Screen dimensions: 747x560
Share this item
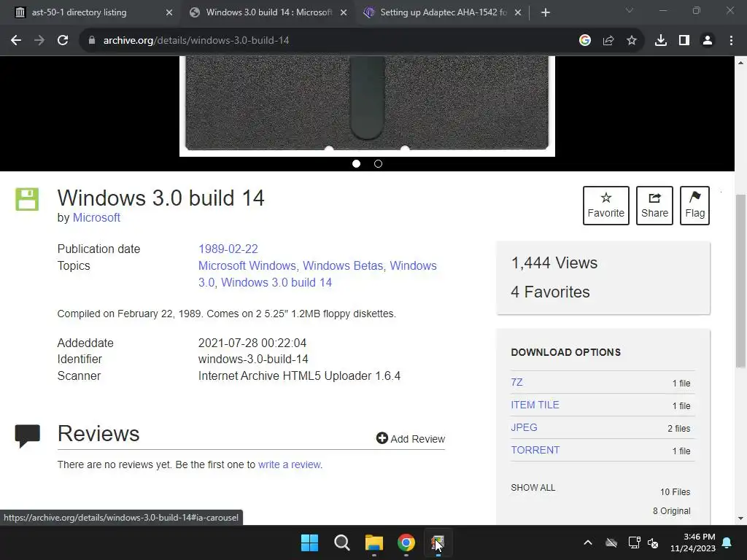point(654,205)
